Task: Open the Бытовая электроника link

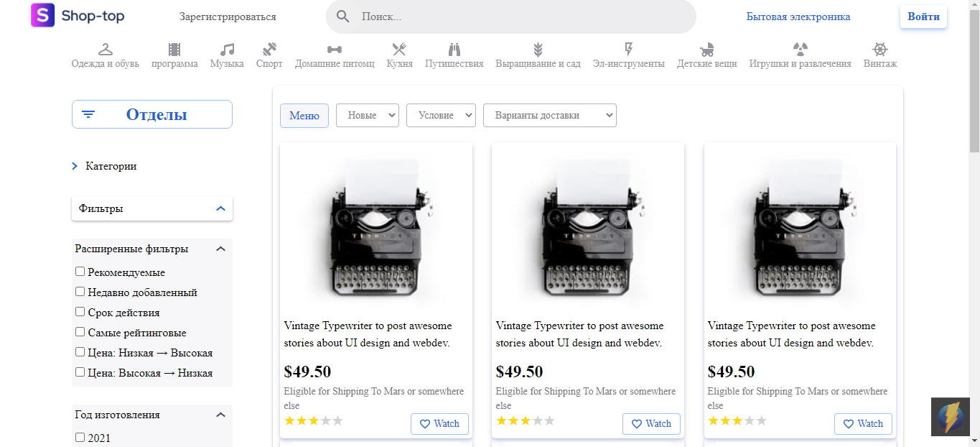Action: pyautogui.click(x=798, y=17)
